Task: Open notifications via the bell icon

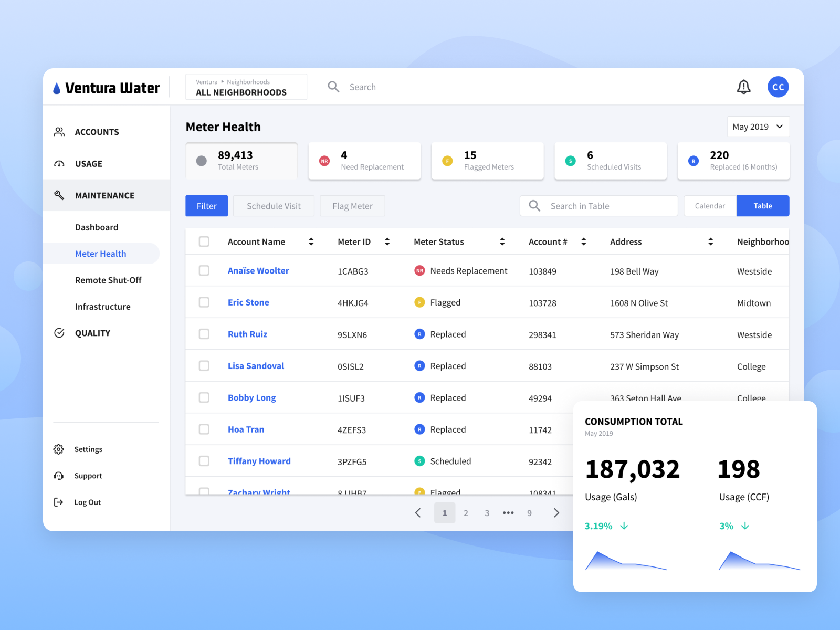Action: (744, 87)
